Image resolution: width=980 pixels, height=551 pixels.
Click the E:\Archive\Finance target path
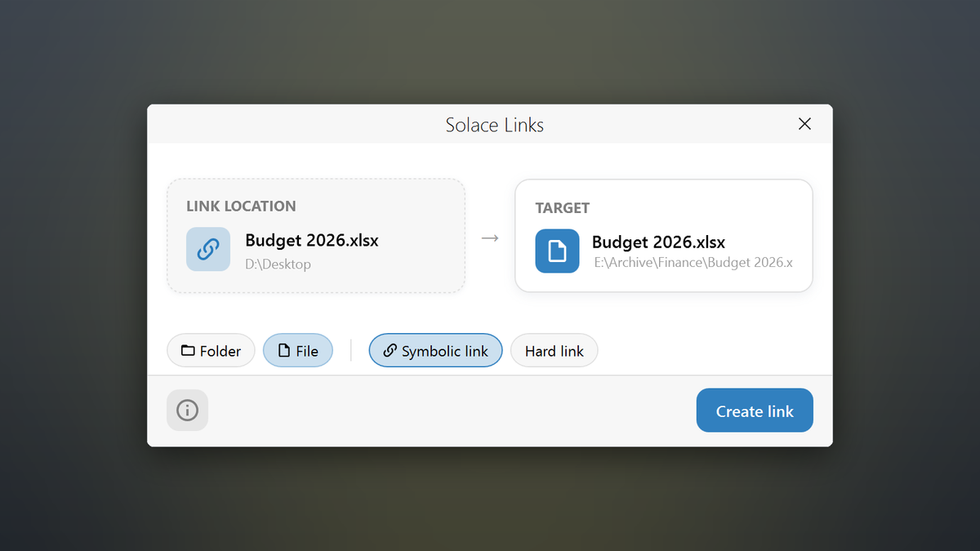(x=693, y=263)
